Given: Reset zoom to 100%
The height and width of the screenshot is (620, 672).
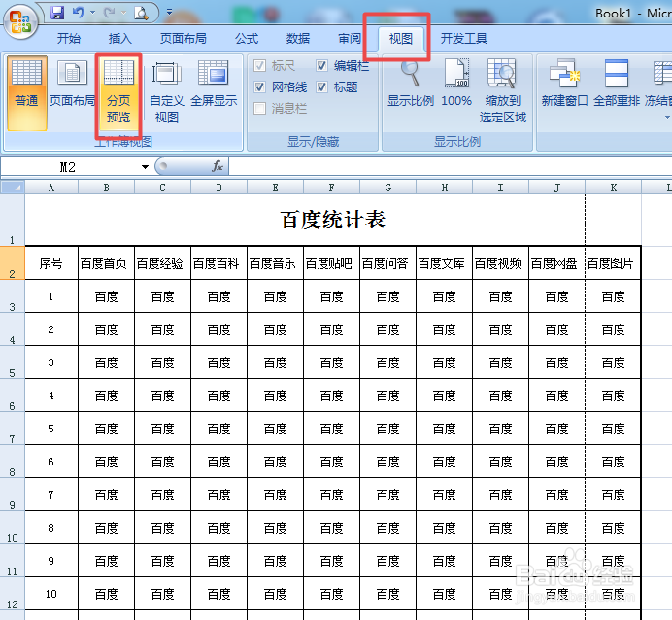Looking at the screenshot, I should [456, 84].
